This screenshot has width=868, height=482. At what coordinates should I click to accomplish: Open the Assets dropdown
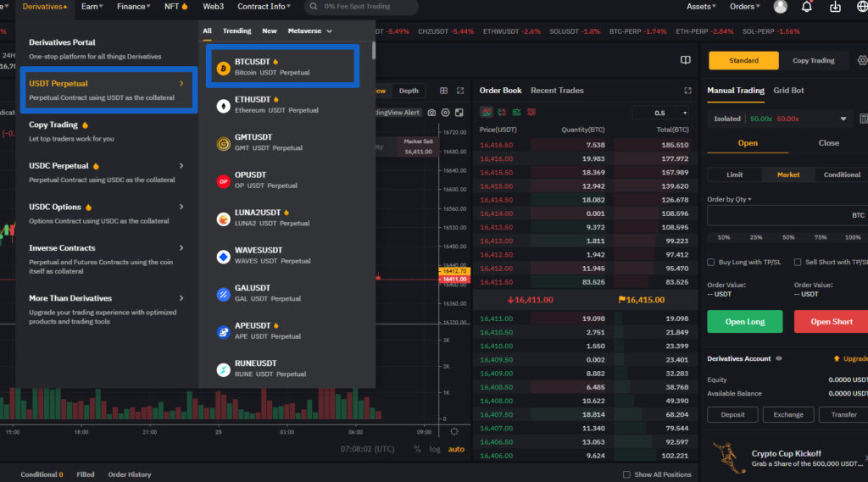point(701,7)
